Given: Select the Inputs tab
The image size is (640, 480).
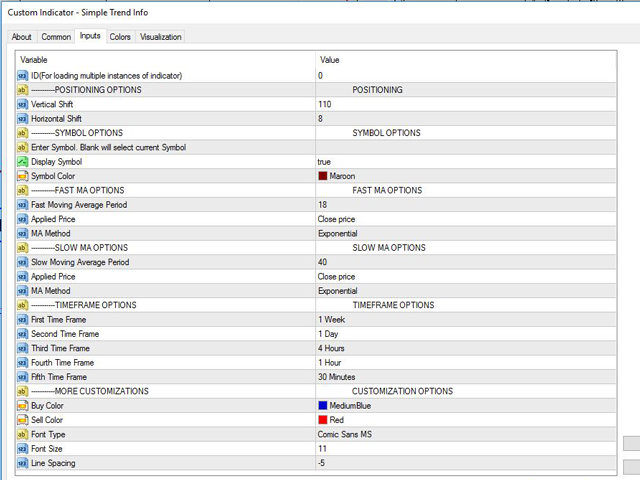Looking at the screenshot, I should (90, 36).
